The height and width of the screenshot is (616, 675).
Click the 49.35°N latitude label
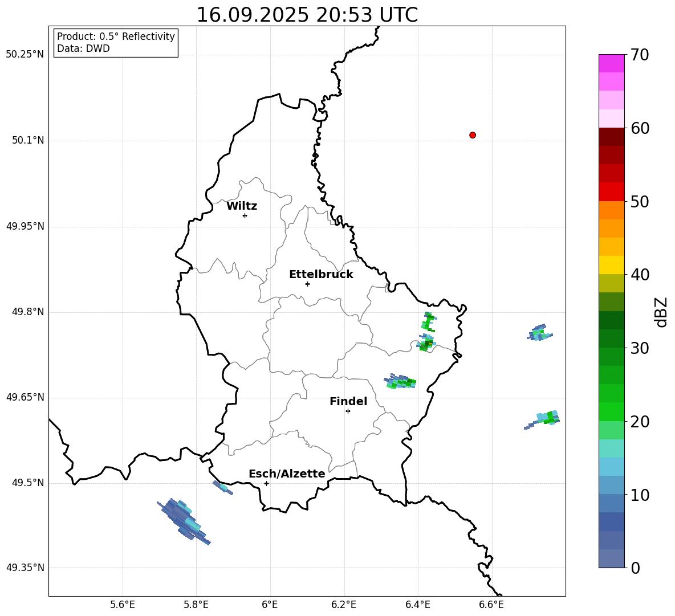[x=25, y=568]
